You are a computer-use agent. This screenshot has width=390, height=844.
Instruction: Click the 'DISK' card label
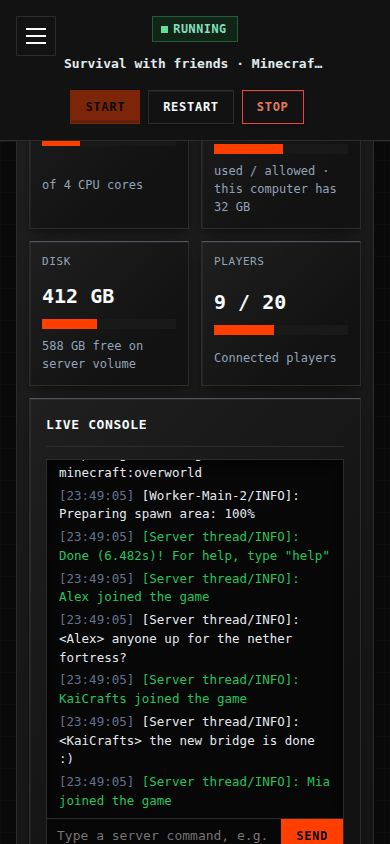tap(56, 261)
